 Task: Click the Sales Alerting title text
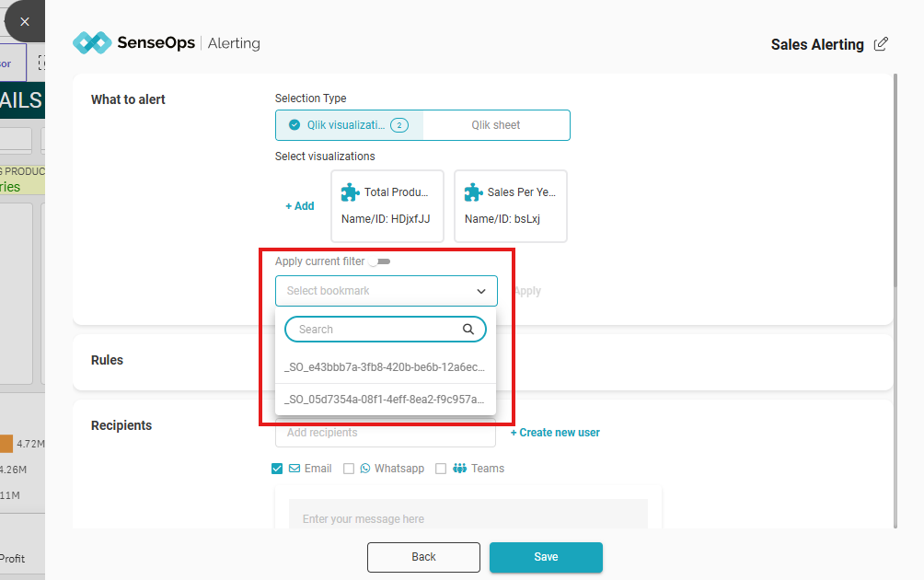(x=817, y=44)
